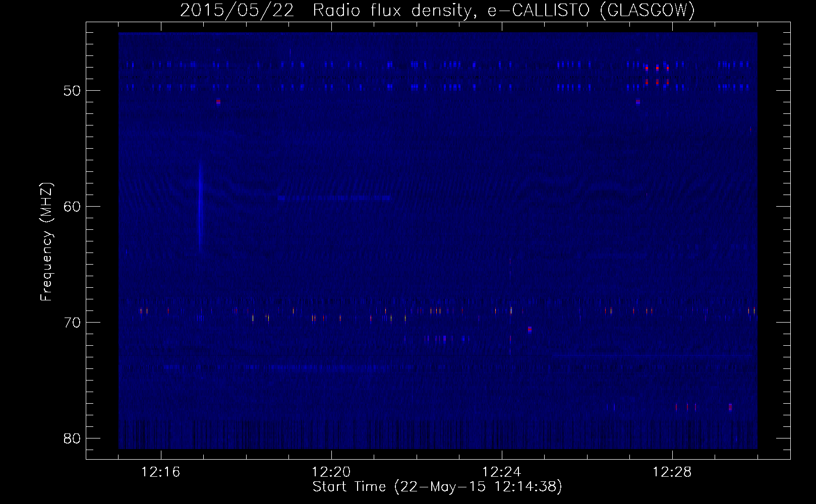Click the 80 frequency tick label
The width and height of the screenshot is (816, 504).
[72, 438]
